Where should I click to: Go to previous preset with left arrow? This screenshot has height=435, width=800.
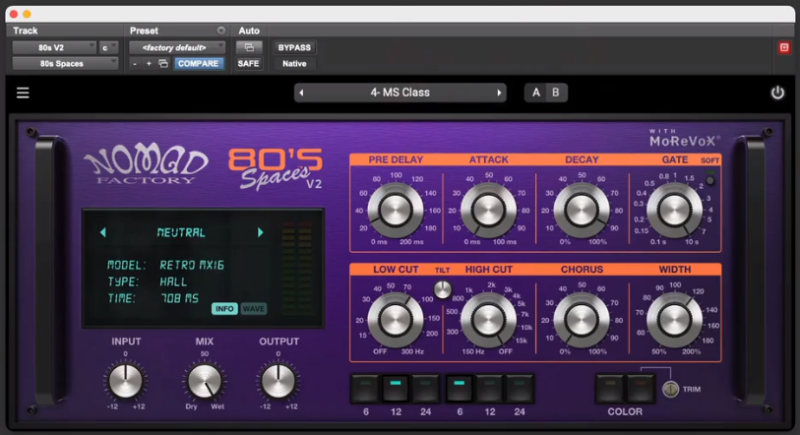click(x=302, y=93)
